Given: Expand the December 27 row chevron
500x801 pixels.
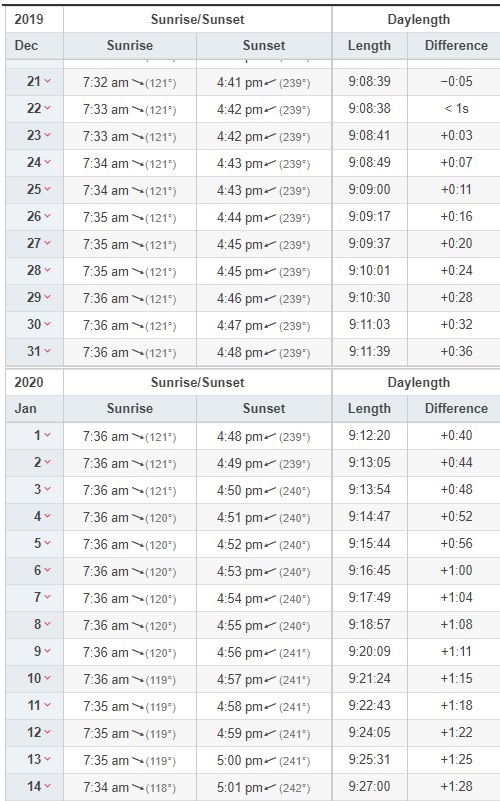Looking at the screenshot, I should tap(47, 243).
